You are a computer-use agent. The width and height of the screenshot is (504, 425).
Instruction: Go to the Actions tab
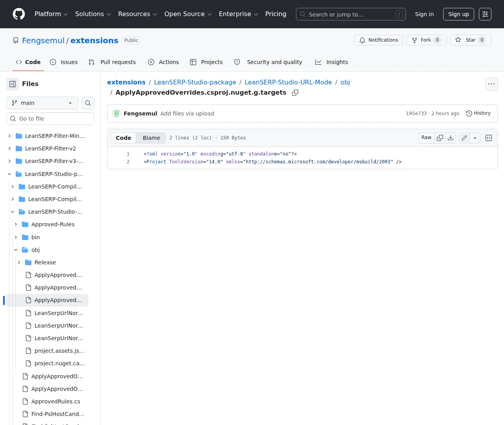click(163, 62)
